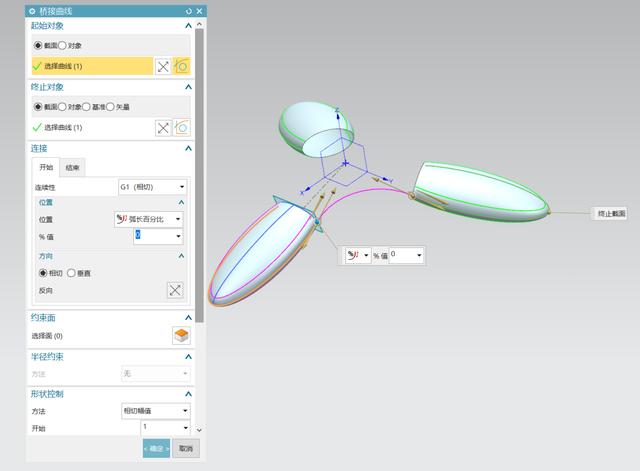Click 选择面 (0) row in 约束面
Viewport: 640px width, 471px height.
(100, 335)
